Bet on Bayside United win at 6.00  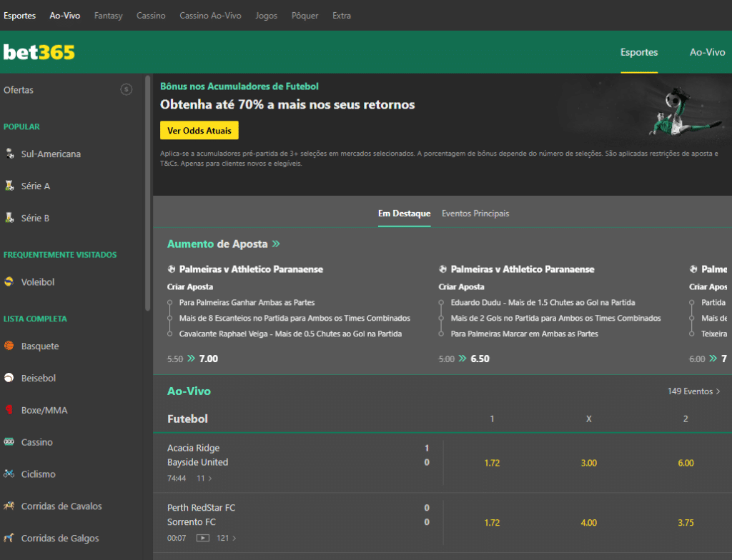tap(686, 463)
